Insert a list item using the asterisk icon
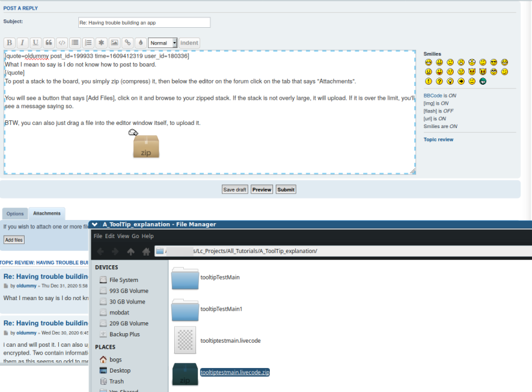 pos(101,43)
